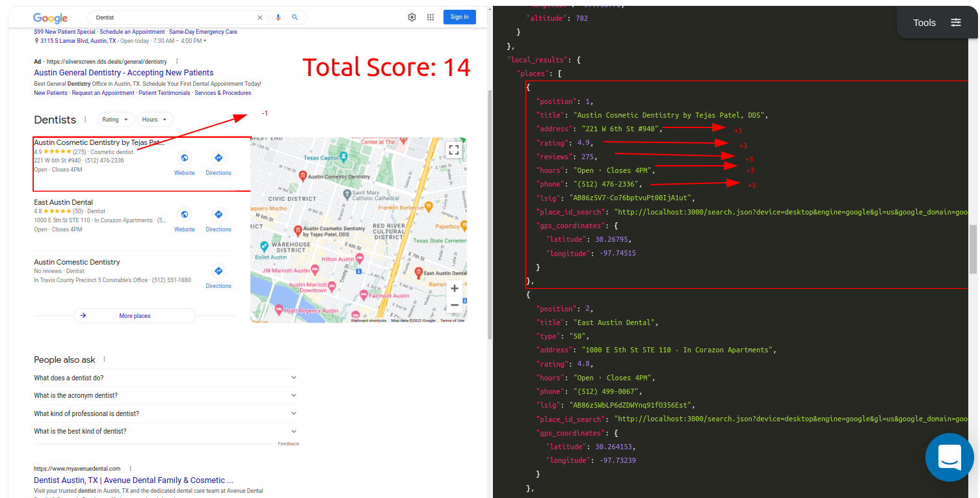Open the chat support bubble
The height and width of the screenshot is (498, 980).
pyautogui.click(x=949, y=457)
